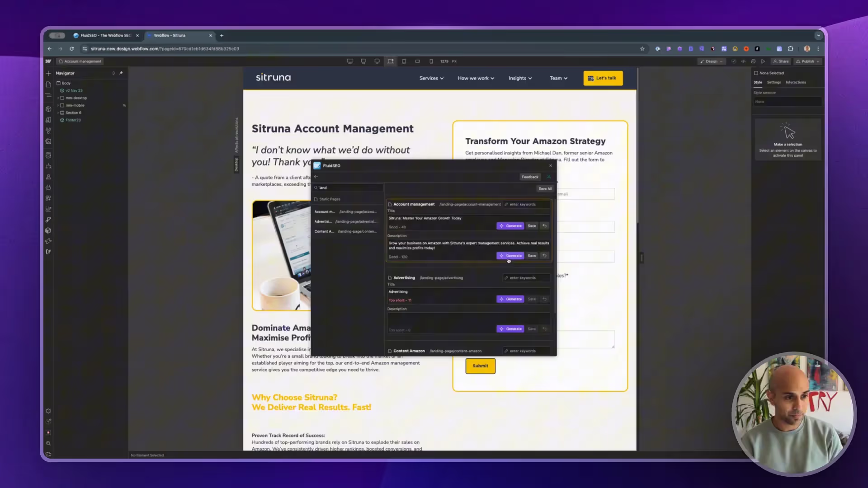Open the FluidSEO account user icon
This screenshot has width=868, height=488.
click(x=549, y=177)
